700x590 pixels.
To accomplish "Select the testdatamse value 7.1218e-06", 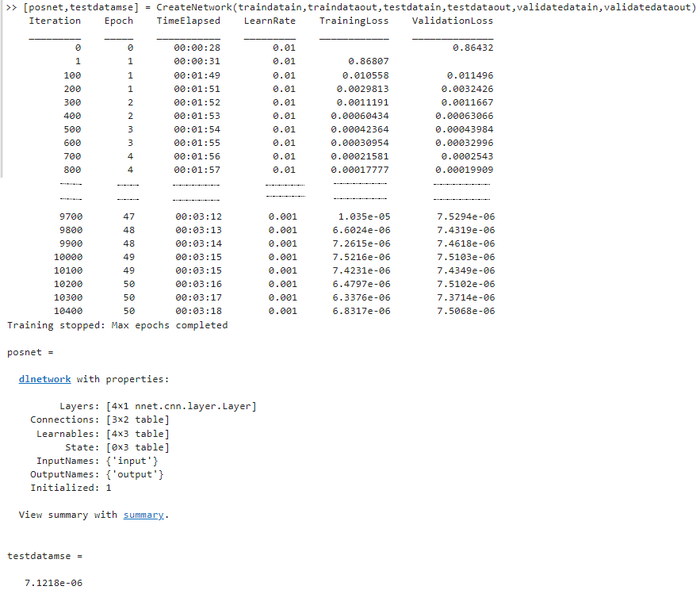I will click(x=53, y=583).
